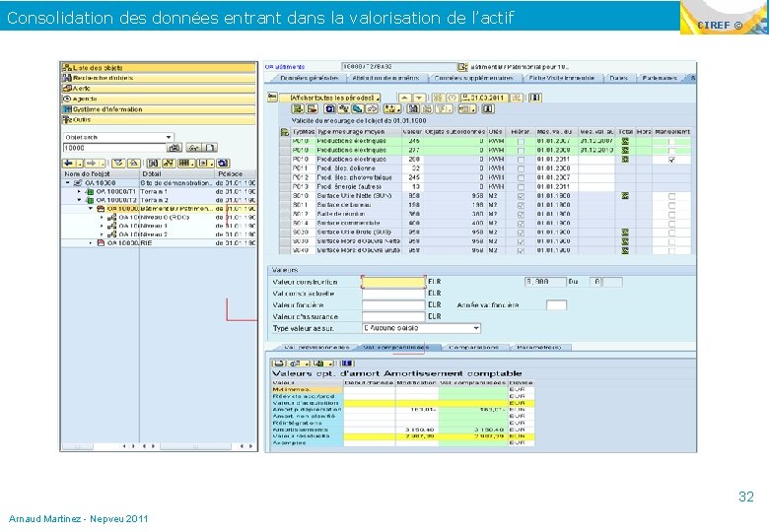Toggle Hiérar. checkbox for the P013 row
This screenshot has width=769, height=532.
pyautogui.click(x=521, y=186)
